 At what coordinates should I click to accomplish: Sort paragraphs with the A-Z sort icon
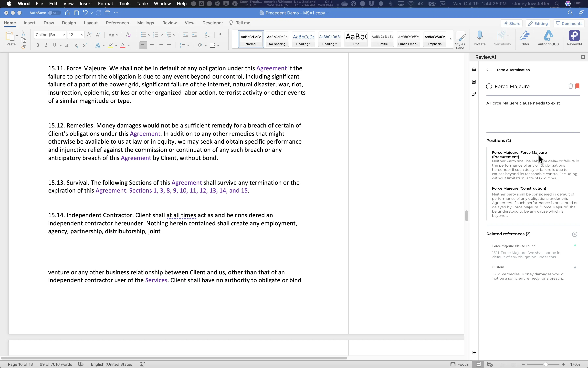(208, 35)
